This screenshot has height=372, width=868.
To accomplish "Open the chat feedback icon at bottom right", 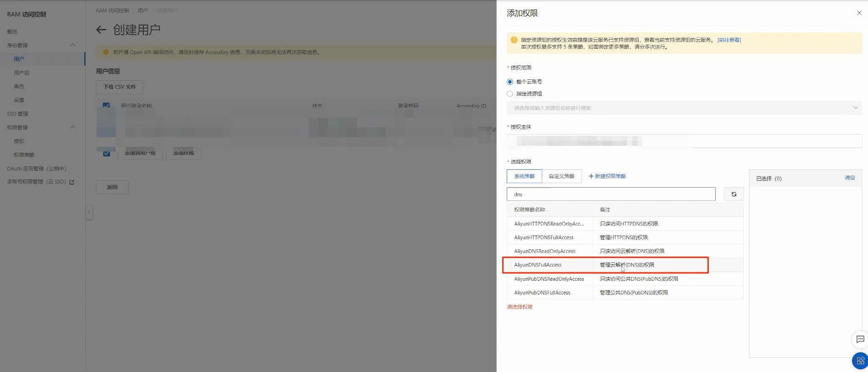I will [x=860, y=339].
